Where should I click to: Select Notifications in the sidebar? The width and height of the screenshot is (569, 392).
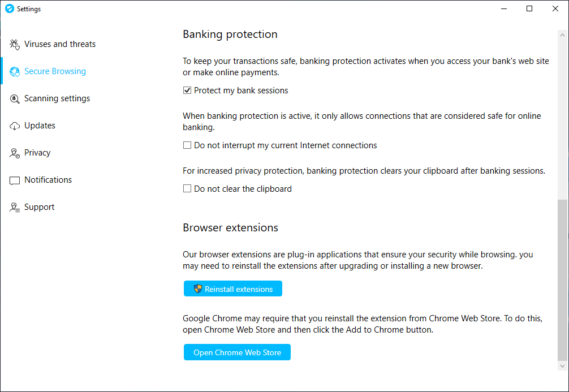coord(48,180)
